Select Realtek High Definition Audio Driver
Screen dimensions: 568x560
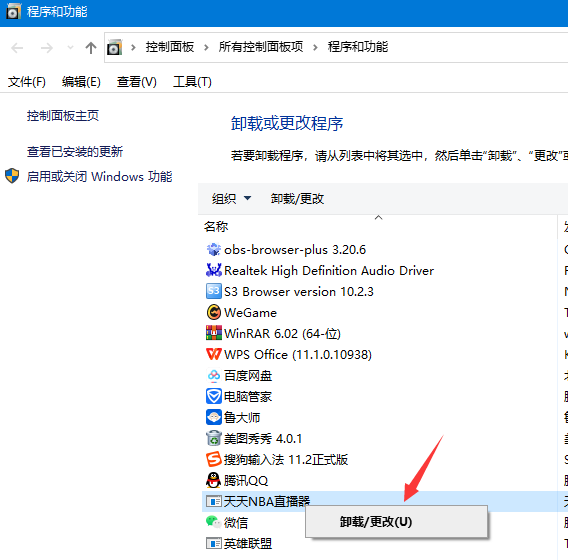[x=329, y=271]
